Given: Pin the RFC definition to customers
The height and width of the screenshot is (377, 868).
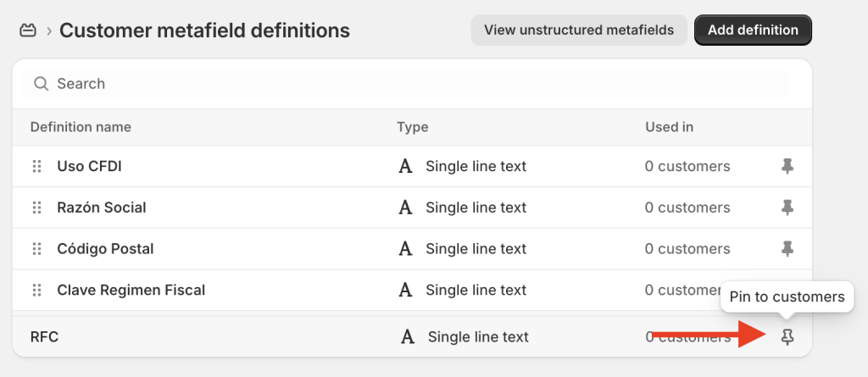Looking at the screenshot, I should (787, 336).
